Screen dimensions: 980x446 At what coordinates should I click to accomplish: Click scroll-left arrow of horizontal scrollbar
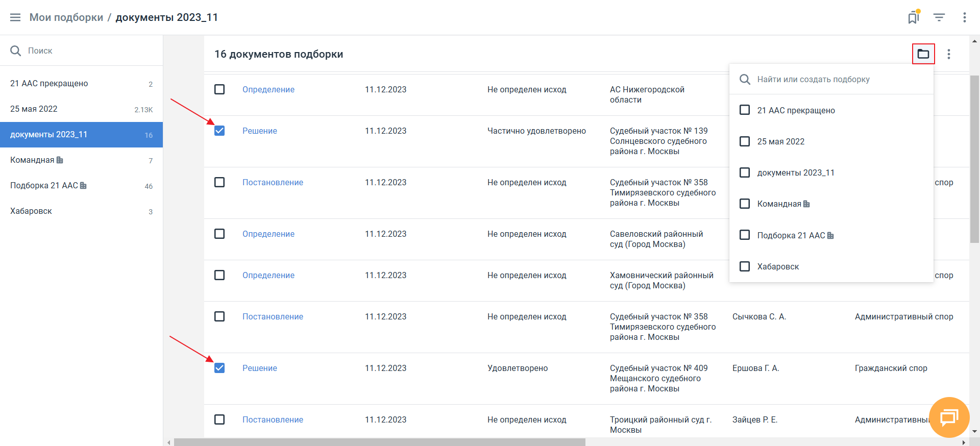coord(168,442)
